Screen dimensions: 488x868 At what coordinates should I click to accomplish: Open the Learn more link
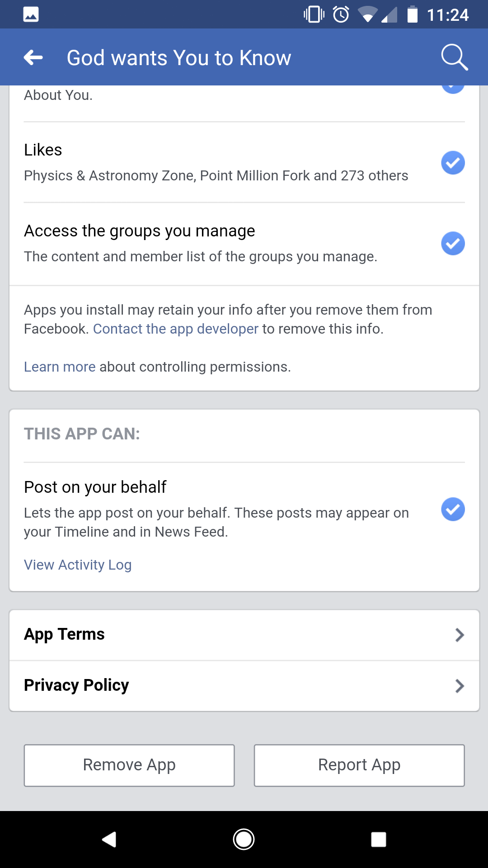pos(60,367)
